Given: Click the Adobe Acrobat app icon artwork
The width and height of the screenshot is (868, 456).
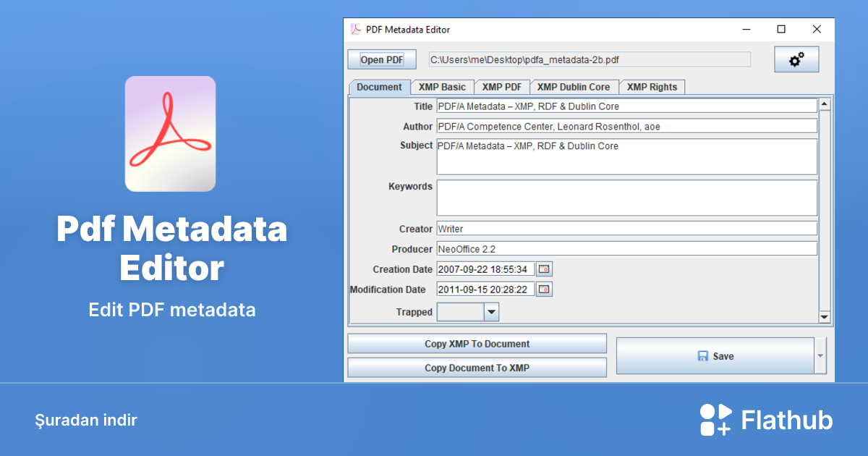Looking at the screenshot, I should pos(171,133).
